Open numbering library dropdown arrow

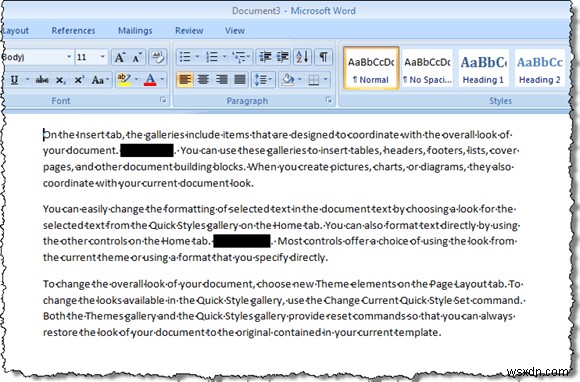click(225, 57)
